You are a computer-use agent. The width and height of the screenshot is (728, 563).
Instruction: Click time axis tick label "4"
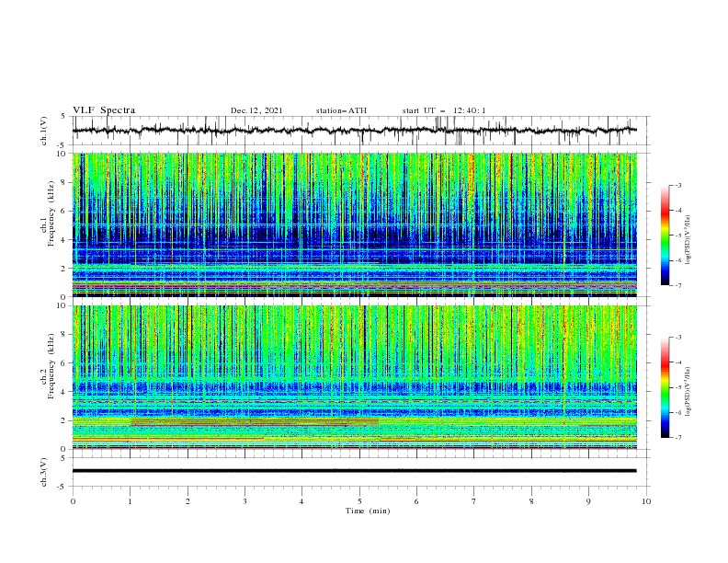click(x=301, y=501)
